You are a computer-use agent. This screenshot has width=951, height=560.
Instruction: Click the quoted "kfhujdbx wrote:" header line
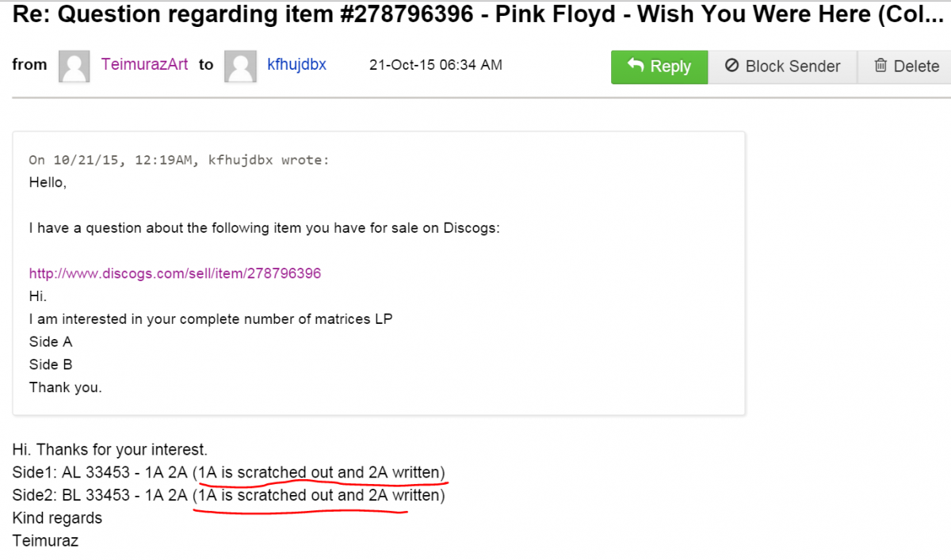(179, 160)
